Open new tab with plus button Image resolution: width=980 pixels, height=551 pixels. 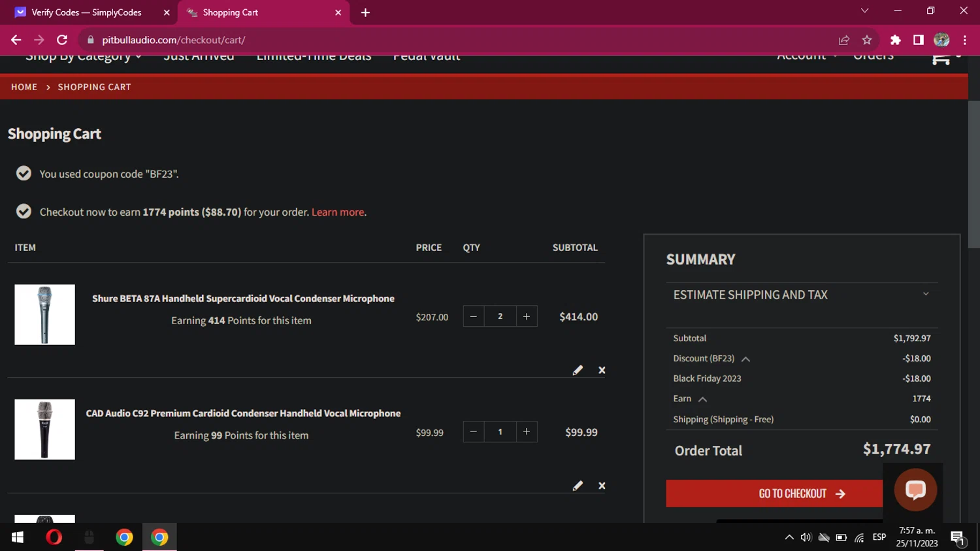(365, 12)
